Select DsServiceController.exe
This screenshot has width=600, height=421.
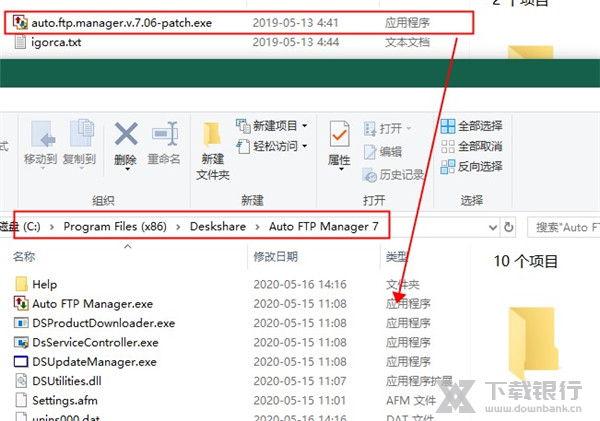tap(95, 343)
